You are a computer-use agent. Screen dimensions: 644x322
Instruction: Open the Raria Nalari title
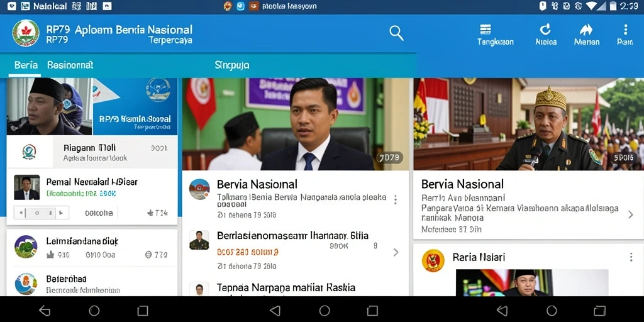point(479,257)
